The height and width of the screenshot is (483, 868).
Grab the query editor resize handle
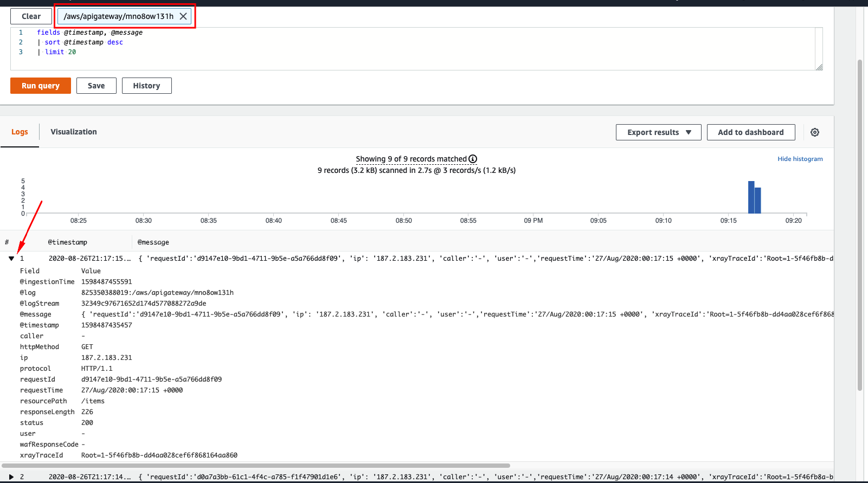819,67
